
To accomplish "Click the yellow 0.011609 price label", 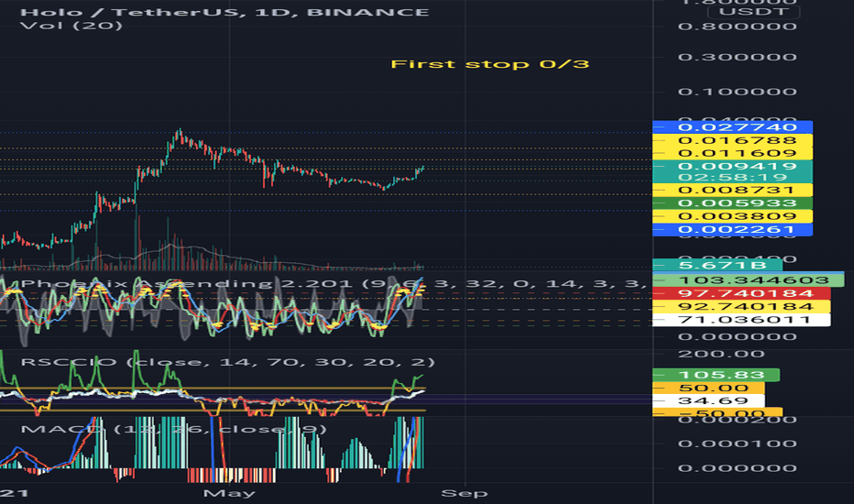I will [732, 153].
